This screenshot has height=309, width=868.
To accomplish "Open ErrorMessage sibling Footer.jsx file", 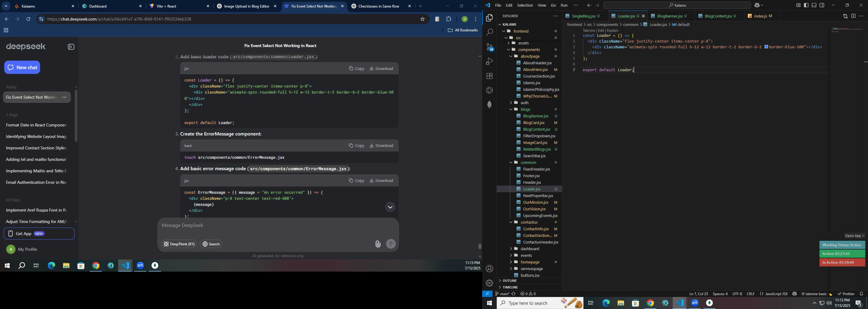I will (531, 176).
